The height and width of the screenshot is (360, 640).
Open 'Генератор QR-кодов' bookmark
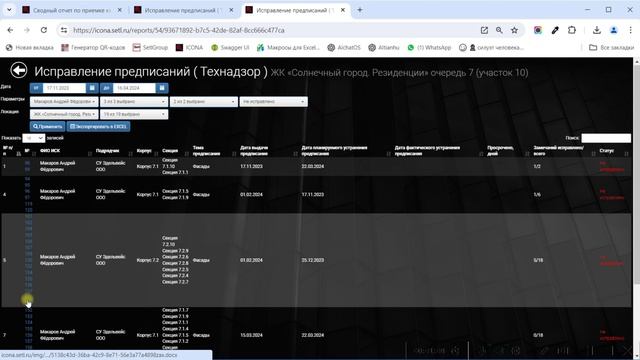93,48
